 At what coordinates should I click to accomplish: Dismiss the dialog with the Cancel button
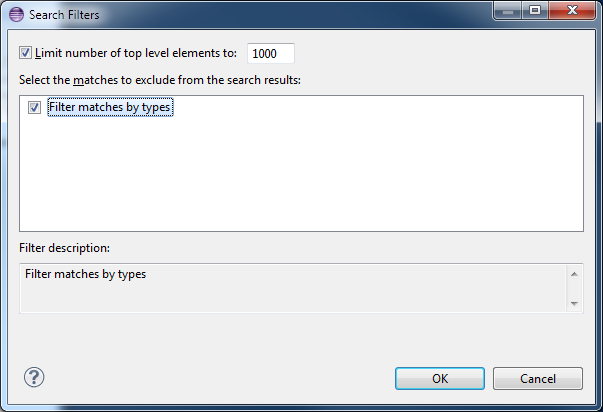tap(538, 379)
